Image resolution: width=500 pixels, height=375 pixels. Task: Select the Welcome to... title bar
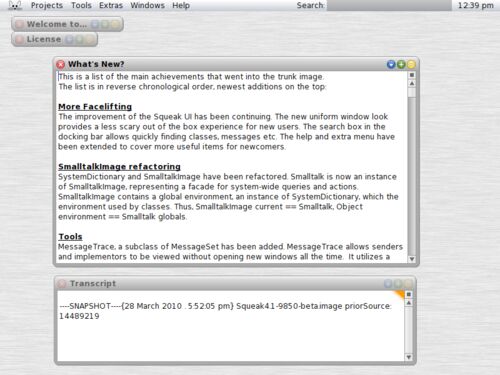[x=67, y=24]
